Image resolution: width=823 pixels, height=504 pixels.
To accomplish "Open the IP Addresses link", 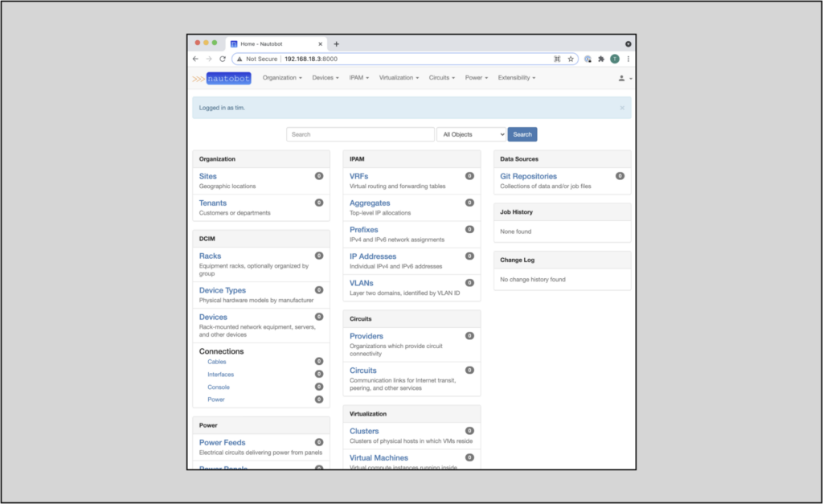I will click(x=373, y=256).
